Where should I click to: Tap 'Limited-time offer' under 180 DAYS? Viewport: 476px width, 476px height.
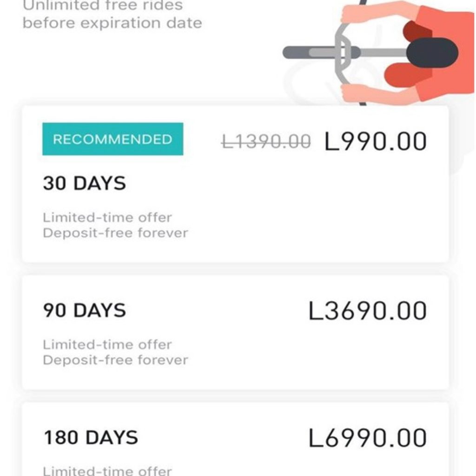107,471
